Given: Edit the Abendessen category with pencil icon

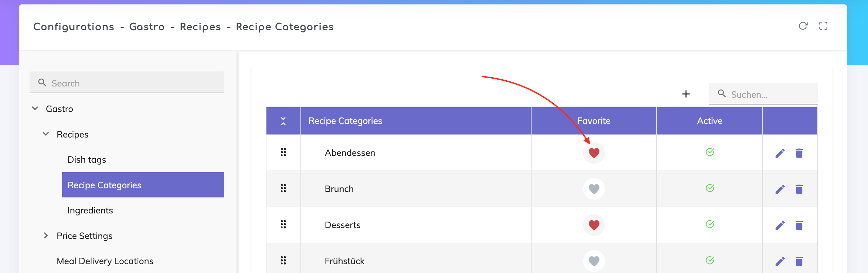Looking at the screenshot, I should tap(780, 153).
